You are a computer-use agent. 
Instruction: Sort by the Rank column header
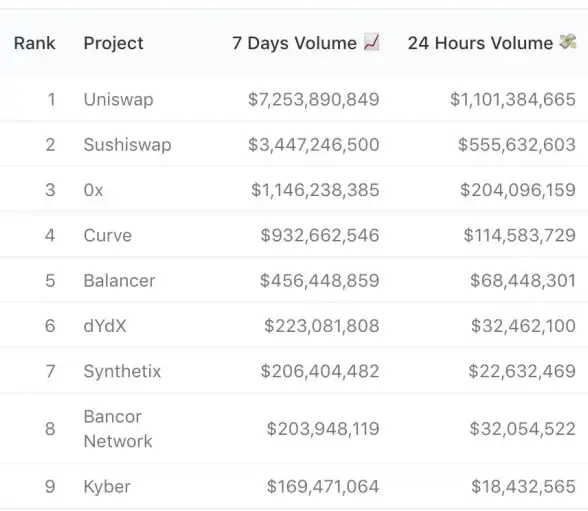(x=34, y=43)
